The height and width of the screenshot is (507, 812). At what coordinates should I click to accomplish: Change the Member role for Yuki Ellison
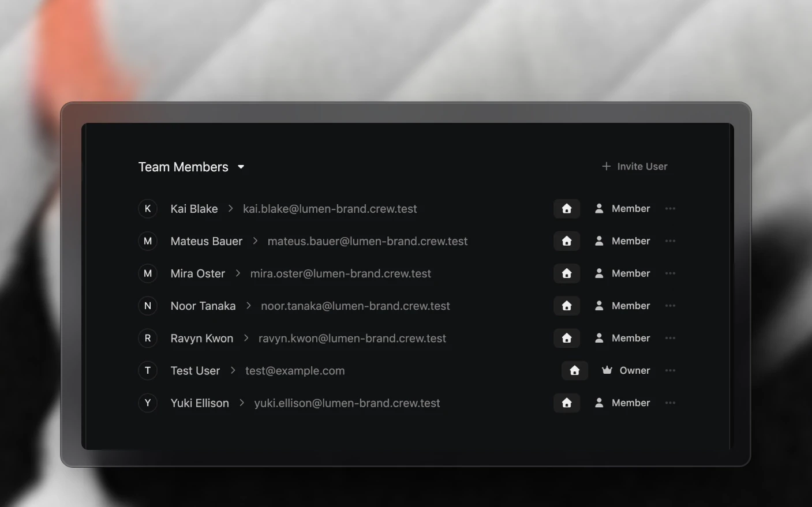622,403
